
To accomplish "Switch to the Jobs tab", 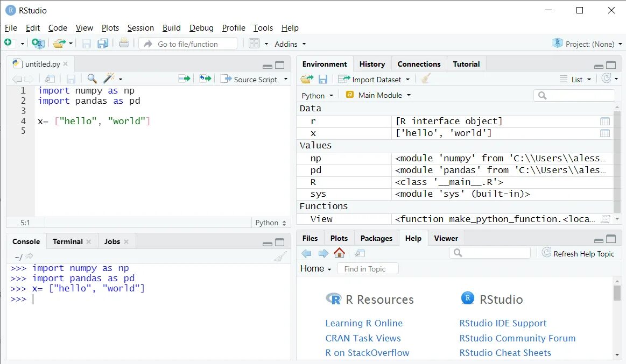I will (x=112, y=241).
